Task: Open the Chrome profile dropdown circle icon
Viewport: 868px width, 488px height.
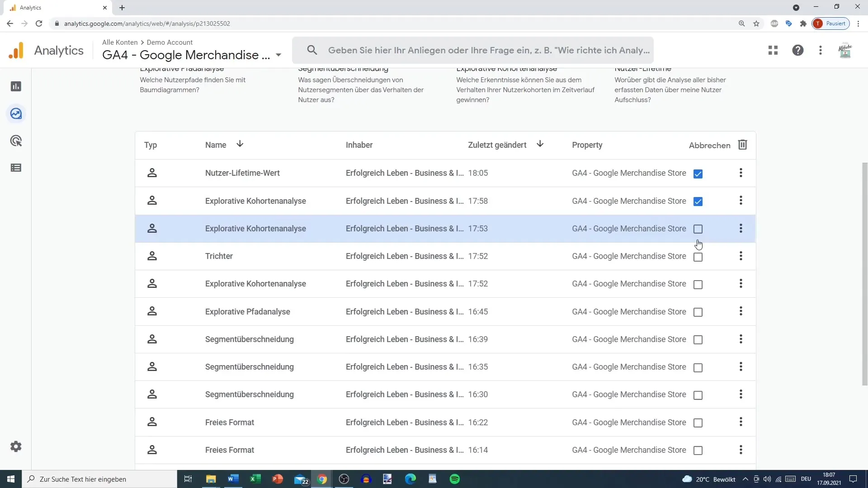Action: coord(796,8)
